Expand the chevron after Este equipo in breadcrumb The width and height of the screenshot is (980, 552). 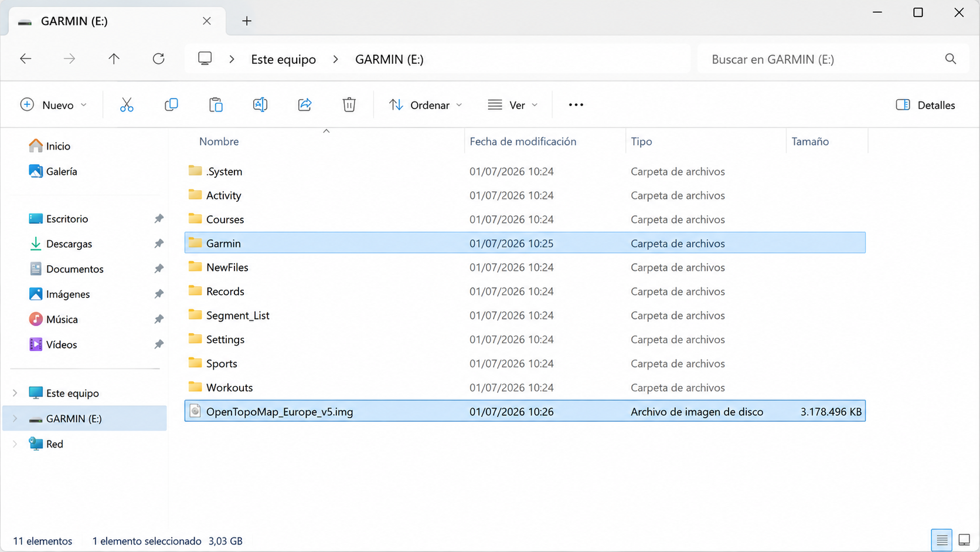335,59
